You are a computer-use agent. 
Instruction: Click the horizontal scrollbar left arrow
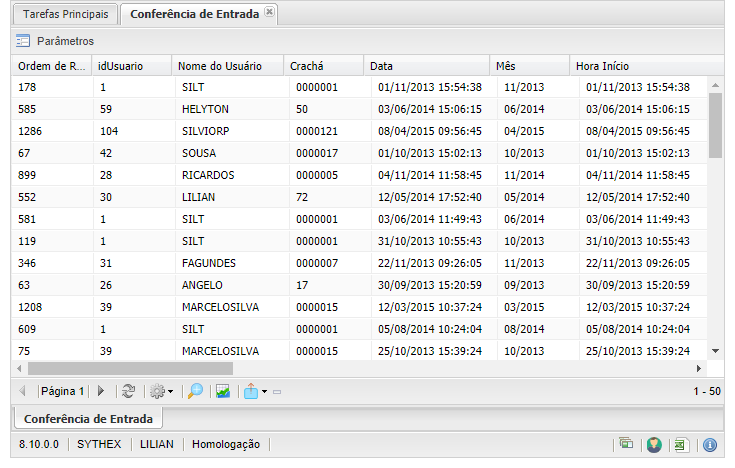click(x=19, y=369)
